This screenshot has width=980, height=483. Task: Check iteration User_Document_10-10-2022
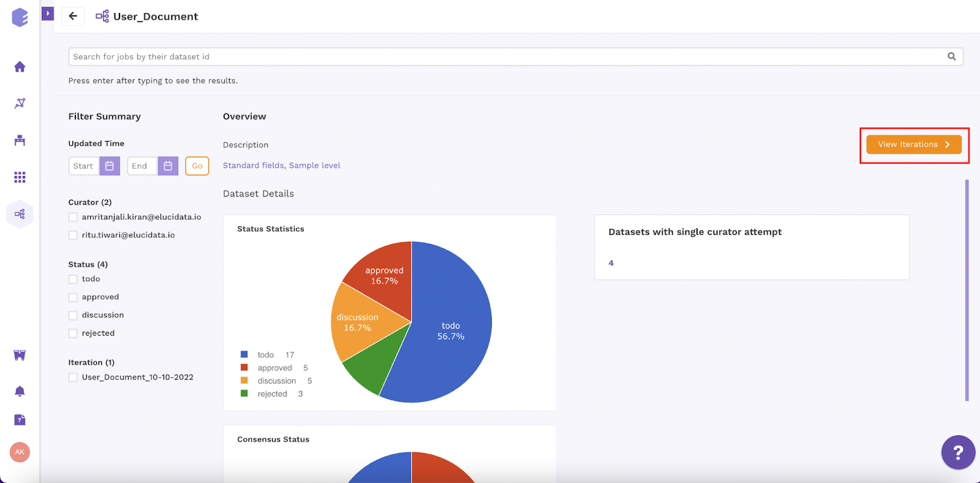pyautogui.click(x=73, y=378)
